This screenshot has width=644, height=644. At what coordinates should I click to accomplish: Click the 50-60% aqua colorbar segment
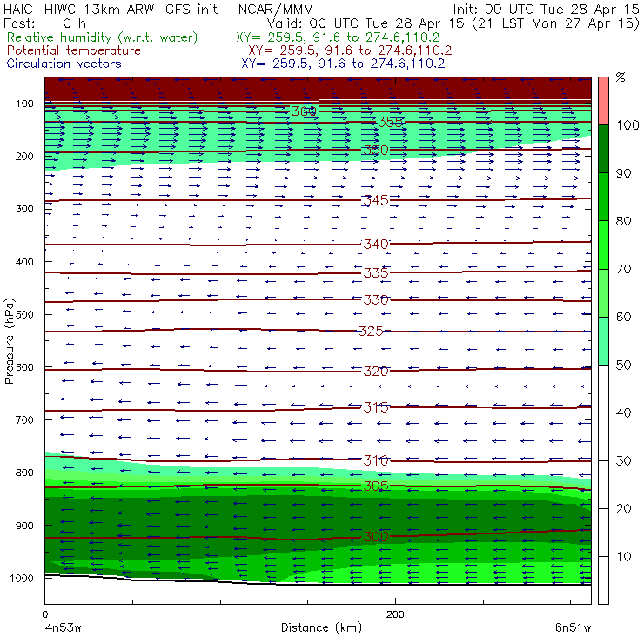pyautogui.click(x=603, y=341)
